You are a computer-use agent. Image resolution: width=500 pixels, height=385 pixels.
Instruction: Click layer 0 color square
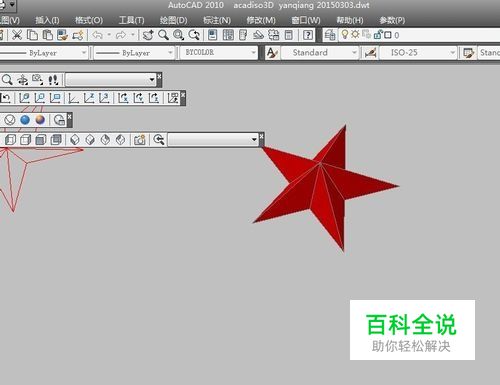388,35
